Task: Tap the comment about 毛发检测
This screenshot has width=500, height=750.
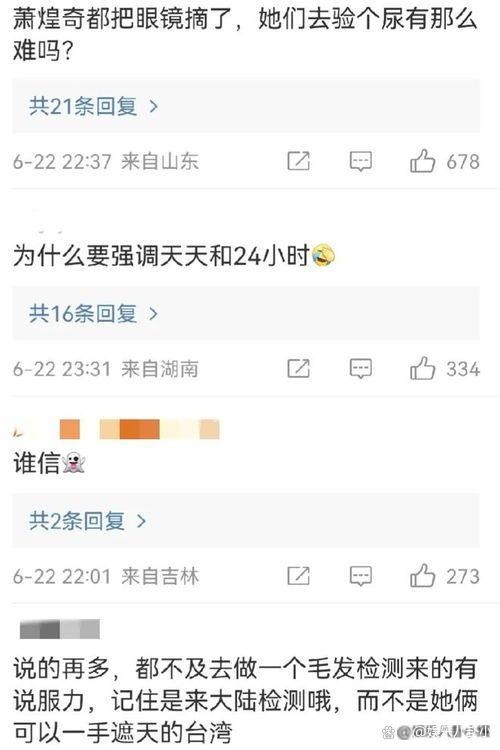Action: point(245,700)
